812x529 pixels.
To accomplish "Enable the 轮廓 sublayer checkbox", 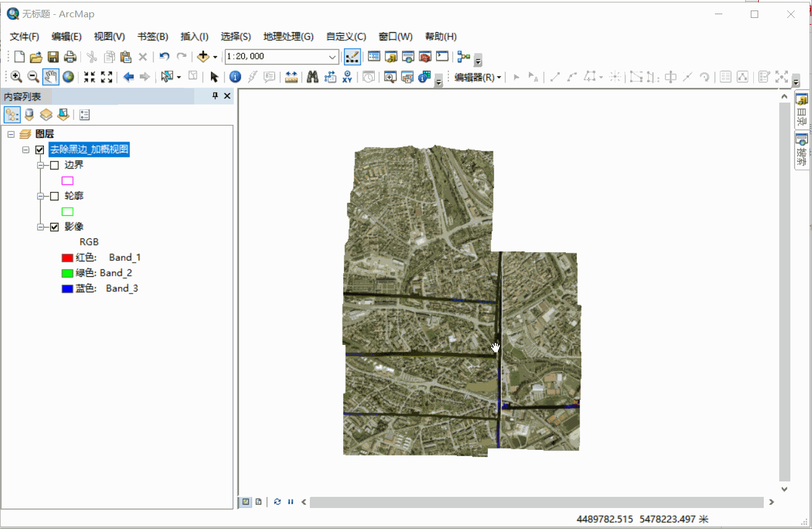I will pyautogui.click(x=54, y=196).
